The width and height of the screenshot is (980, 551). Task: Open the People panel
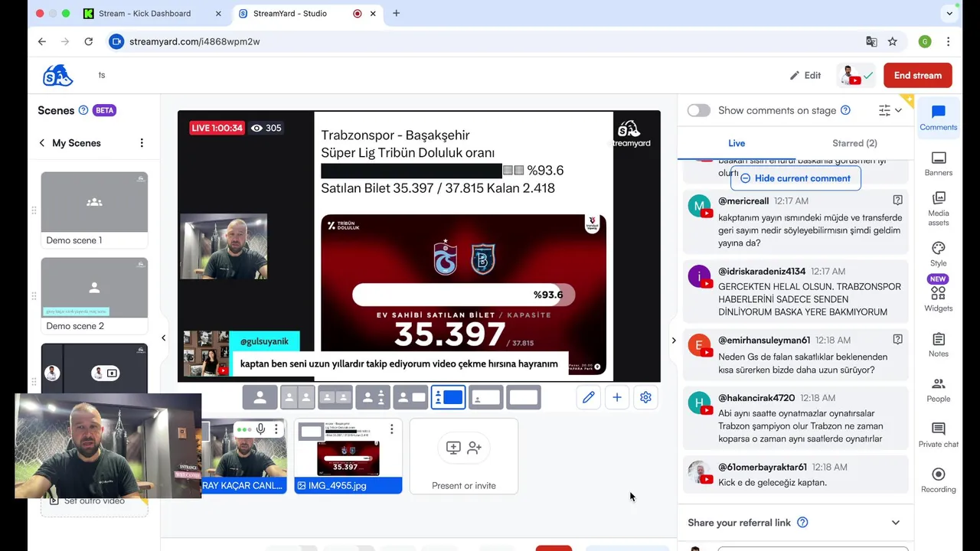pyautogui.click(x=939, y=390)
